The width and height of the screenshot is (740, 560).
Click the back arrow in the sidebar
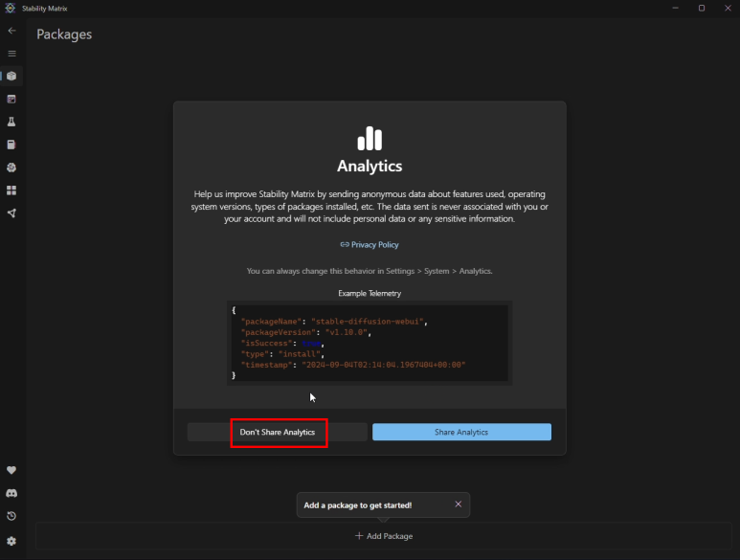click(x=11, y=31)
